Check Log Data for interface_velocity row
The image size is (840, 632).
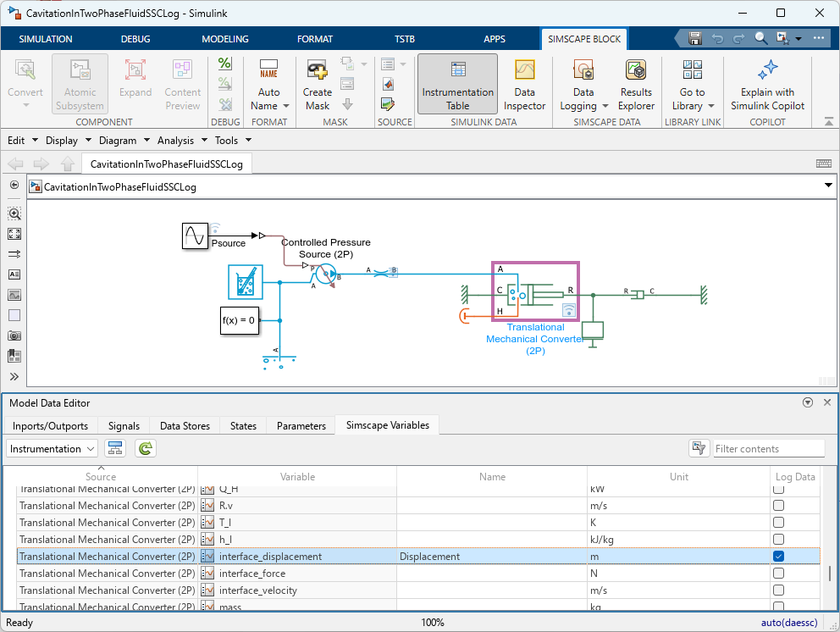[778, 590]
